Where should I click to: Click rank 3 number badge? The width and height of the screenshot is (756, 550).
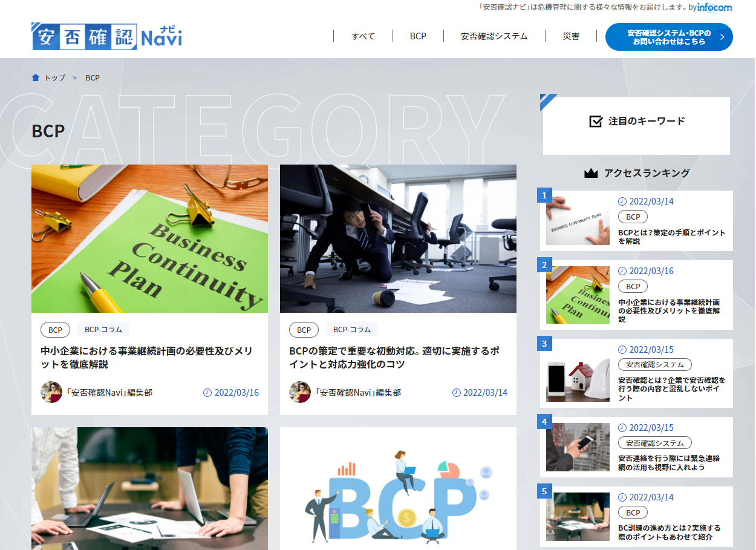[544, 344]
